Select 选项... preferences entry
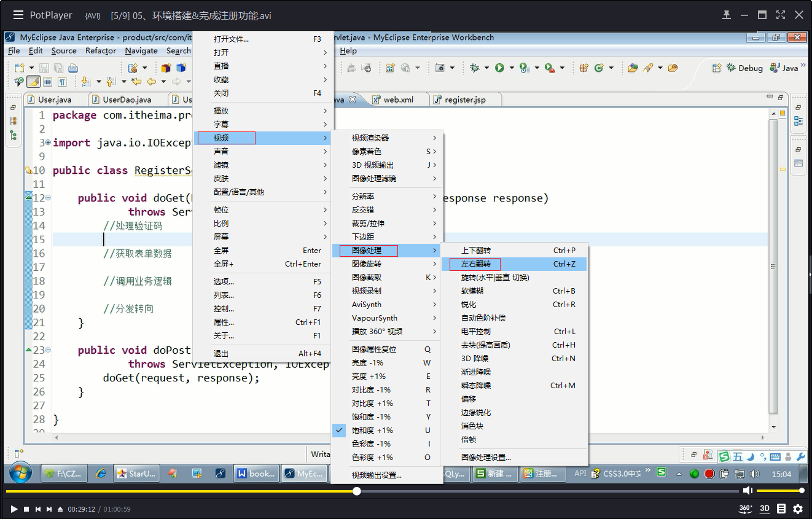Screen dimensions: 812x519 tap(263, 282)
